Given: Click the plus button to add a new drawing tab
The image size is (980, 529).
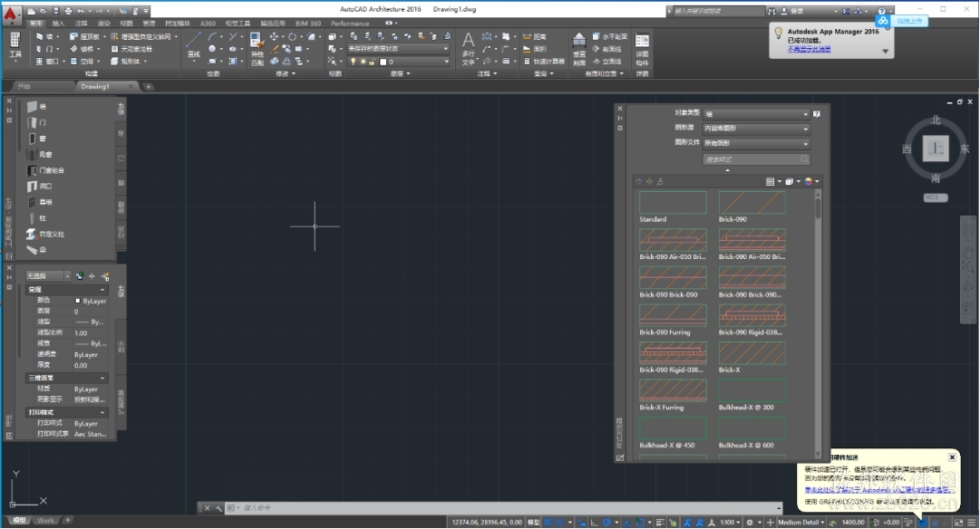Looking at the screenshot, I should (148, 87).
